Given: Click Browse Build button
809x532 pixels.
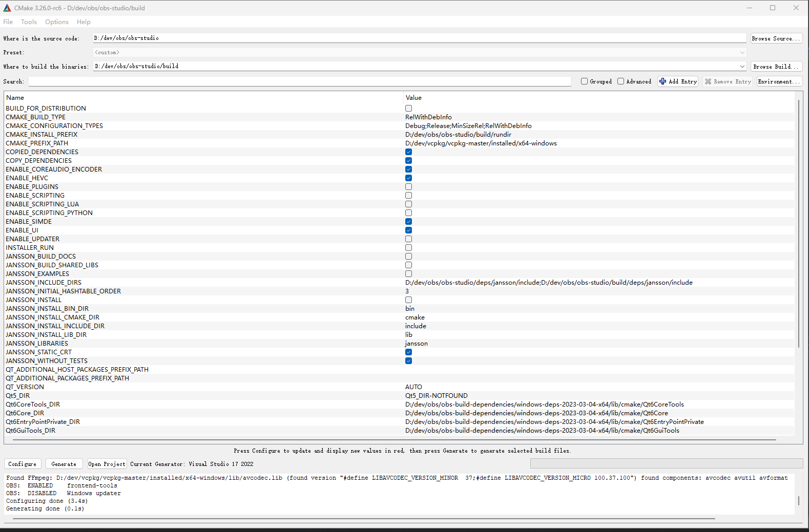Looking at the screenshot, I should tap(776, 67).
